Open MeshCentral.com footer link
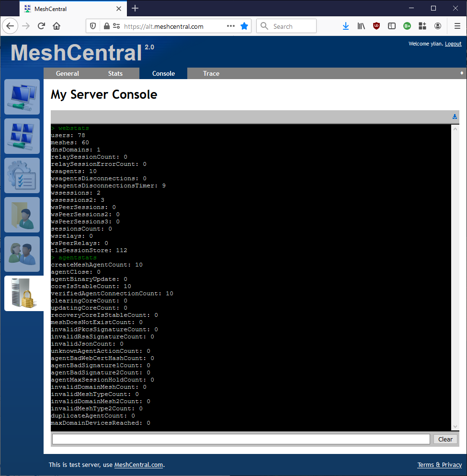The image size is (467, 476). pos(138,465)
